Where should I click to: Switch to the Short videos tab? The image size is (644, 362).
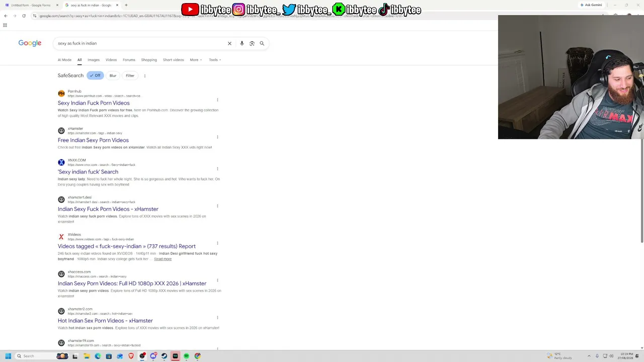(x=173, y=60)
